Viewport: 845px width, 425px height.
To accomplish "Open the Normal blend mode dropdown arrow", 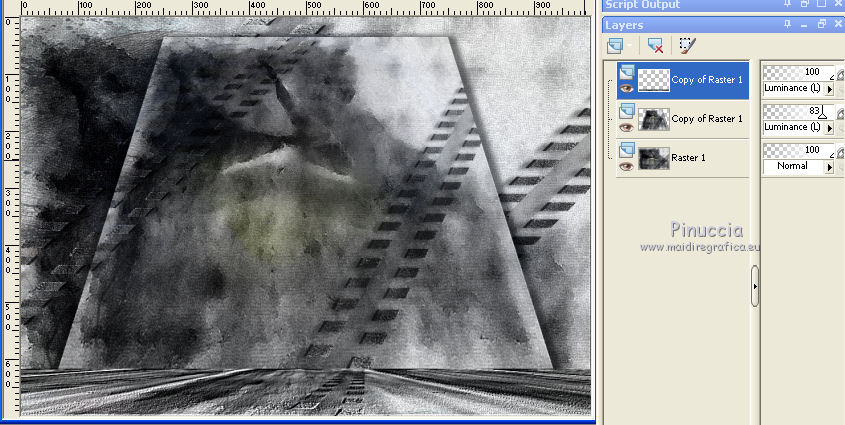I will tap(829, 167).
